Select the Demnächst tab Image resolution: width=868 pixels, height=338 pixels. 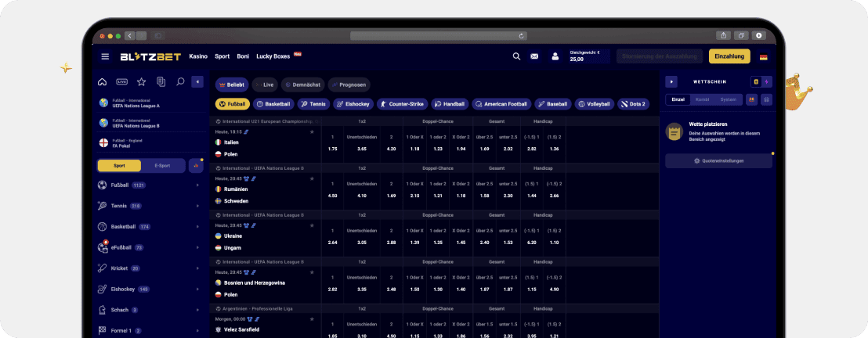[302, 84]
